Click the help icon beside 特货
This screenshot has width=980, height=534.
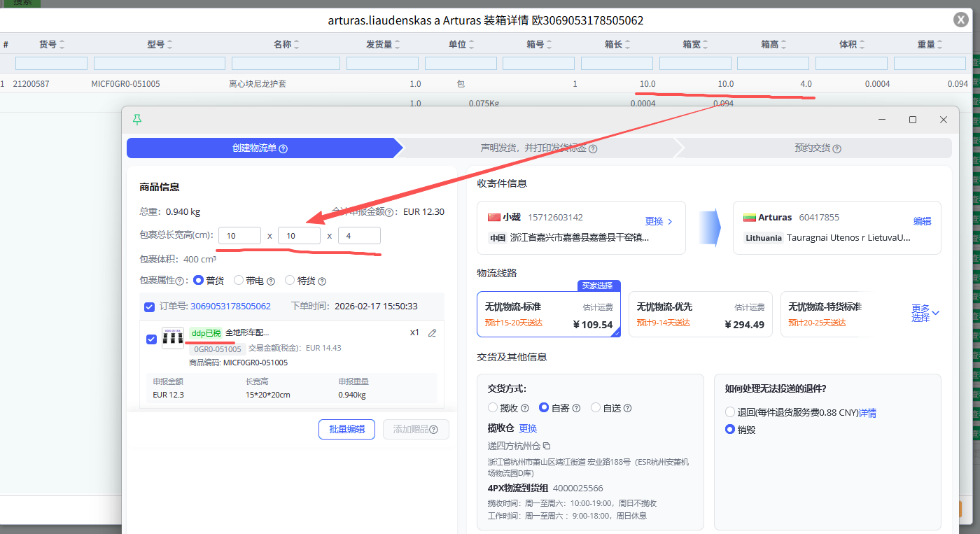point(322,281)
